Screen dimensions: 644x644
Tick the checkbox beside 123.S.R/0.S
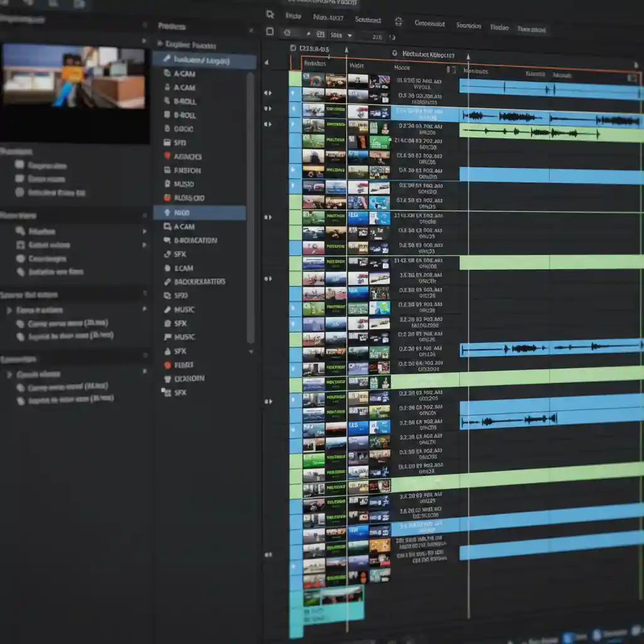pyautogui.click(x=293, y=48)
